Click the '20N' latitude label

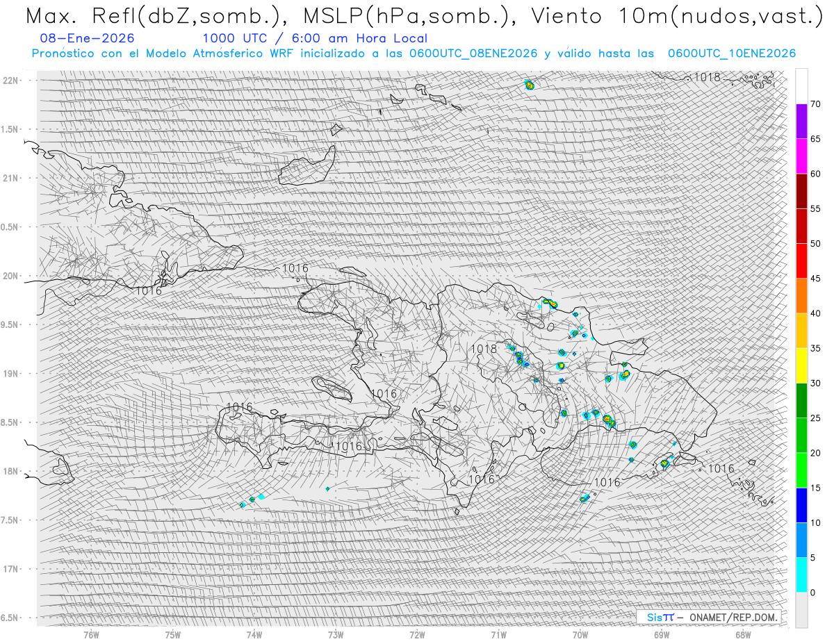[x=12, y=276]
